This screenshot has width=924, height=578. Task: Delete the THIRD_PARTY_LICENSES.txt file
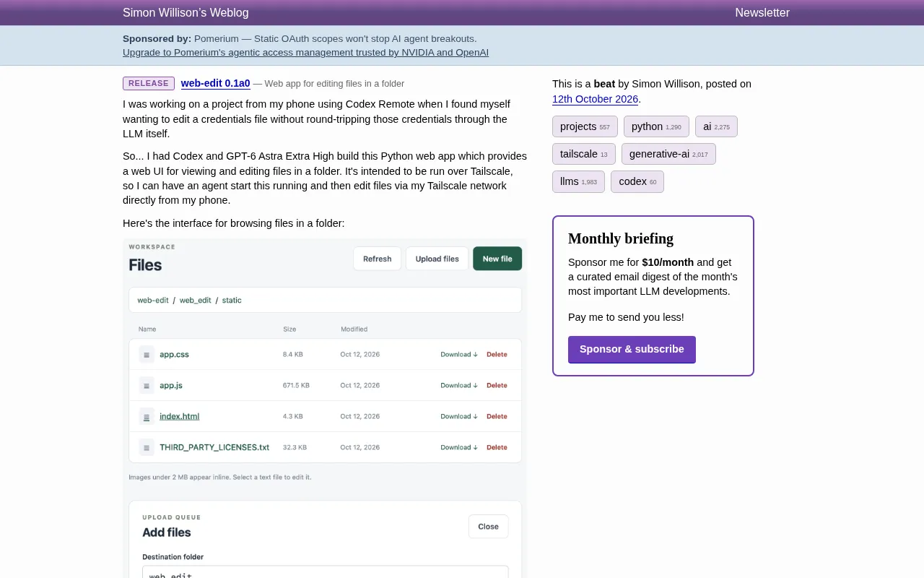click(497, 448)
